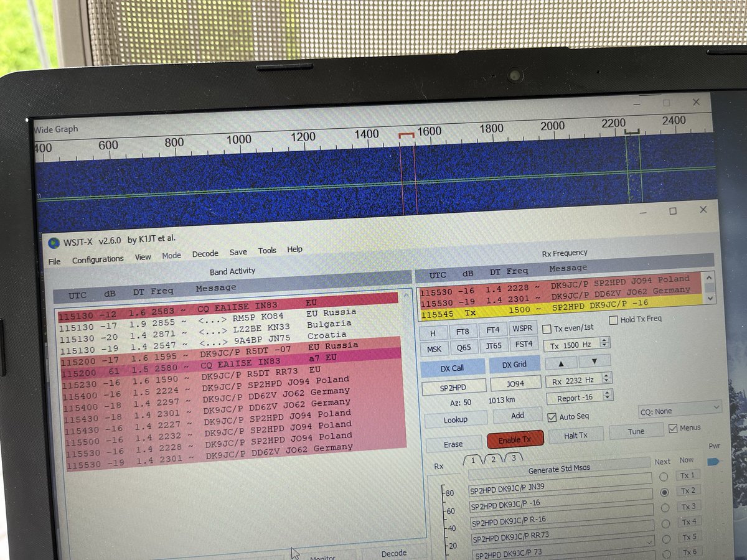Send the Tx 1 message now
The width and height of the screenshot is (747, 560).
tap(688, 475)
